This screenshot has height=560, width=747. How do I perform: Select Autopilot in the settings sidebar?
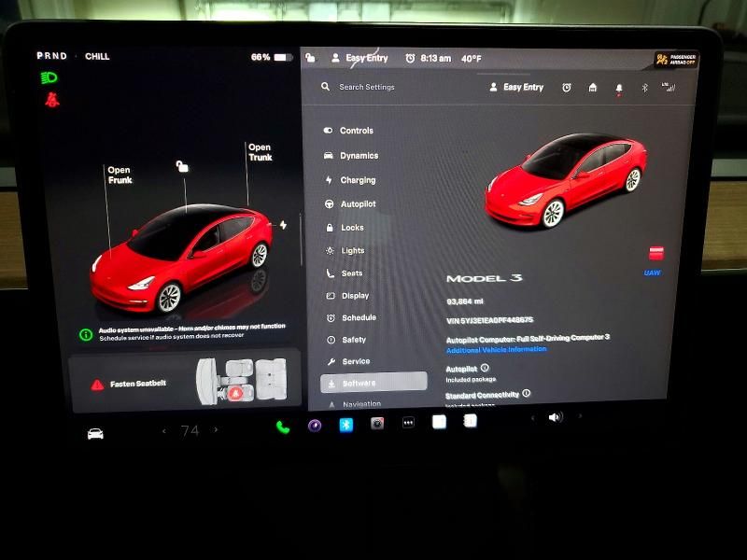pos(355,203)
